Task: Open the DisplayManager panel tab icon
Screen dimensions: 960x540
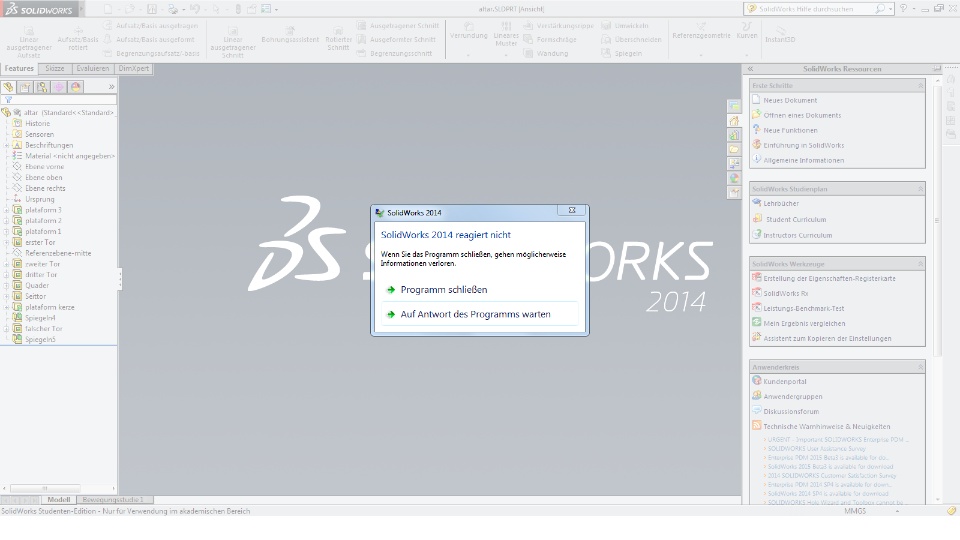Action: [75, 87]
